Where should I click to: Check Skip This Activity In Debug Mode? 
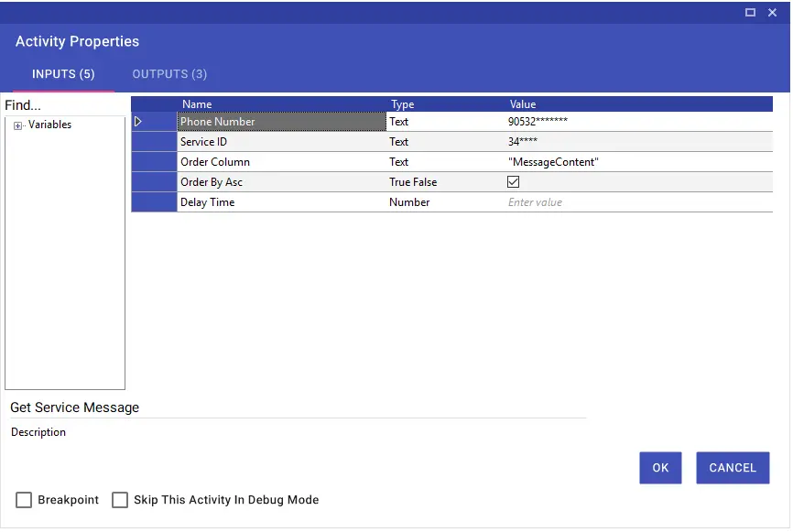click(x=120, y=500)
